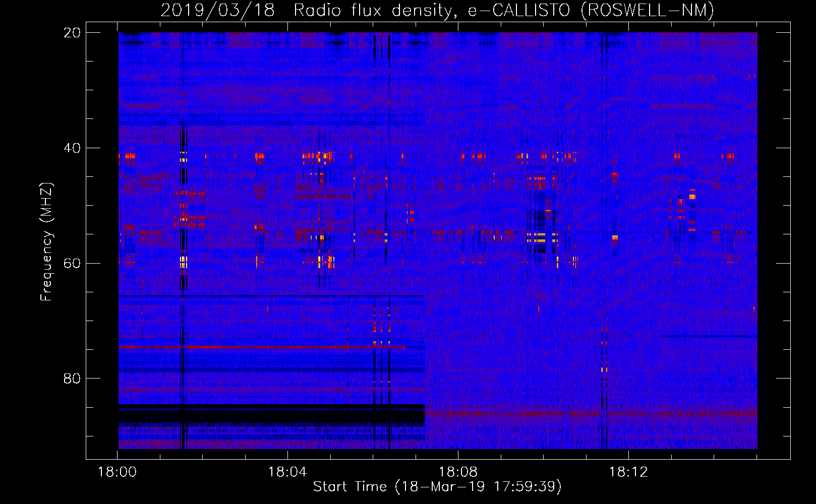Image resolution: width=816 pixels, height=504 pixels.
Task: Click the 18:08 time tick label
Action: pyautogui.click(x=458, y=472)
